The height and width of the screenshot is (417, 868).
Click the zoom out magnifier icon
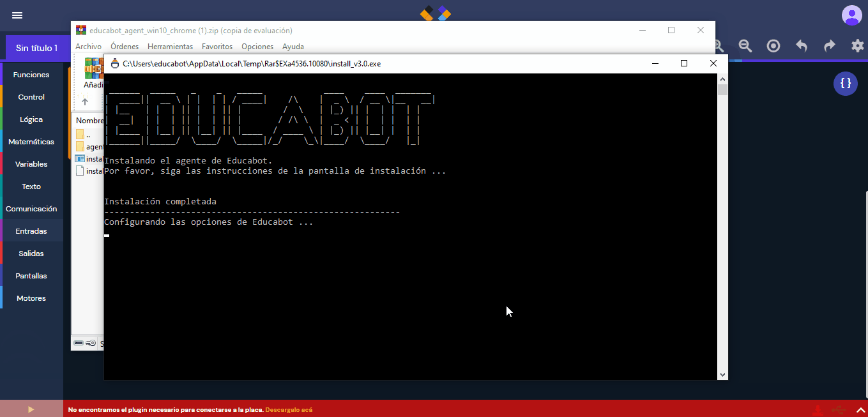pos(745,45)
